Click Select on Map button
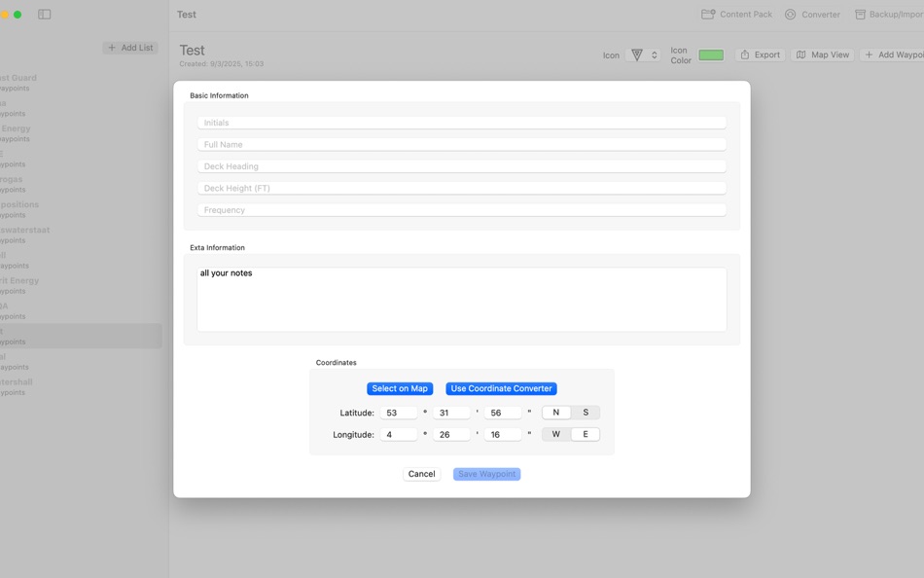Viewport: 924px width, 578px height. pyautogui.click(x=400, y=388)
